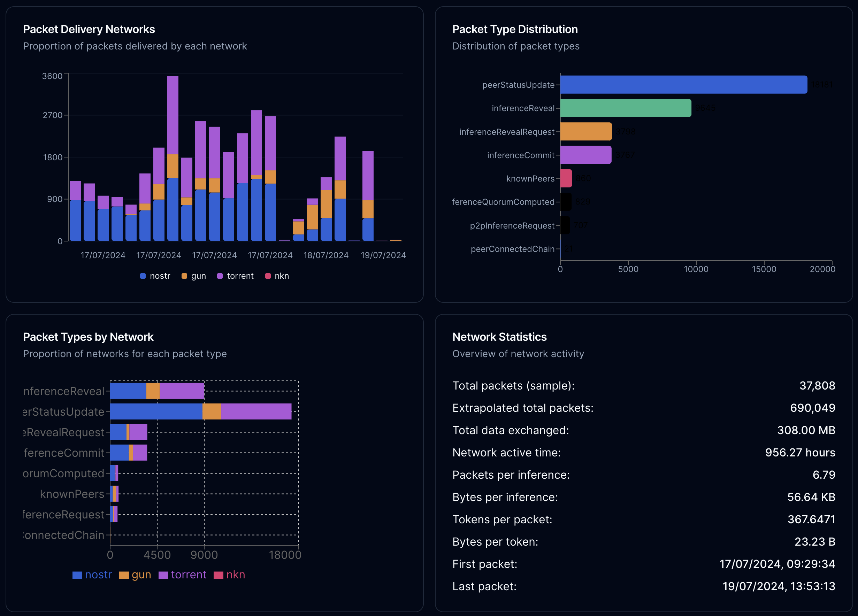This screenshot has width=858, height=616.
Task: Click the knownPeers row bar in Packet Types by Network
Action: (114, 494)
